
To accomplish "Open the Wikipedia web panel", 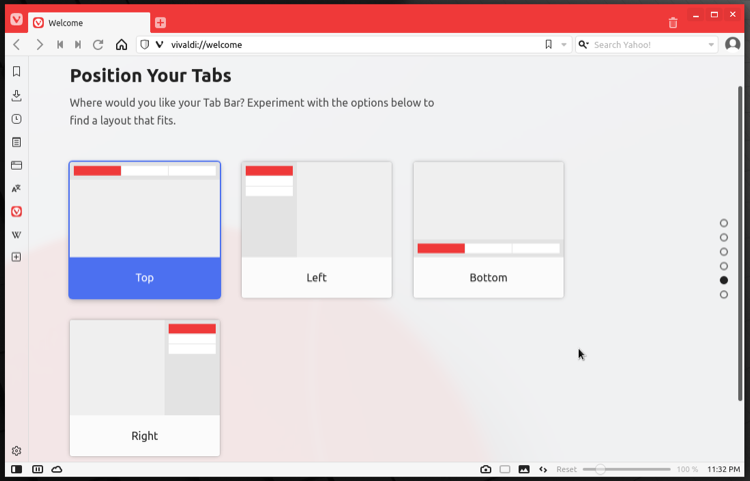I will point(16,235).
